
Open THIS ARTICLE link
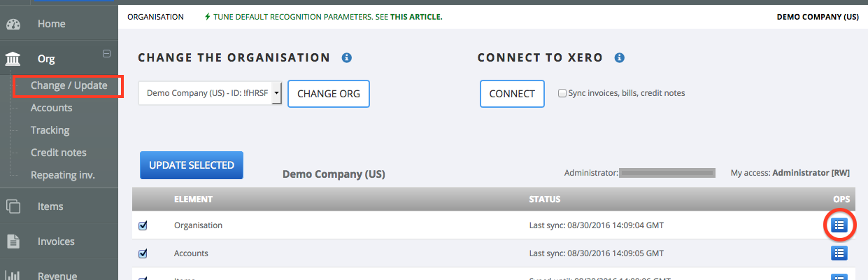[415, 16]
